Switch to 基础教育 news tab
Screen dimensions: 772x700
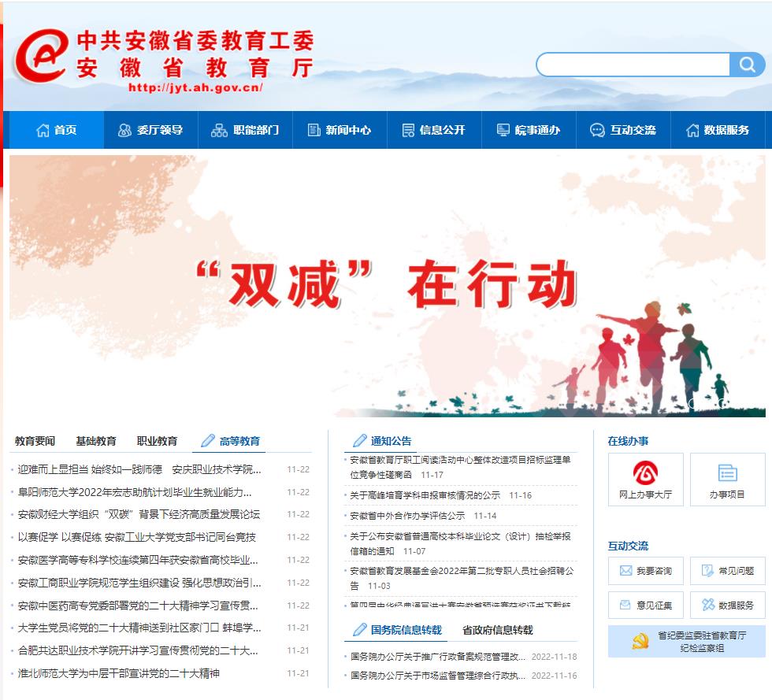[96, 441]
